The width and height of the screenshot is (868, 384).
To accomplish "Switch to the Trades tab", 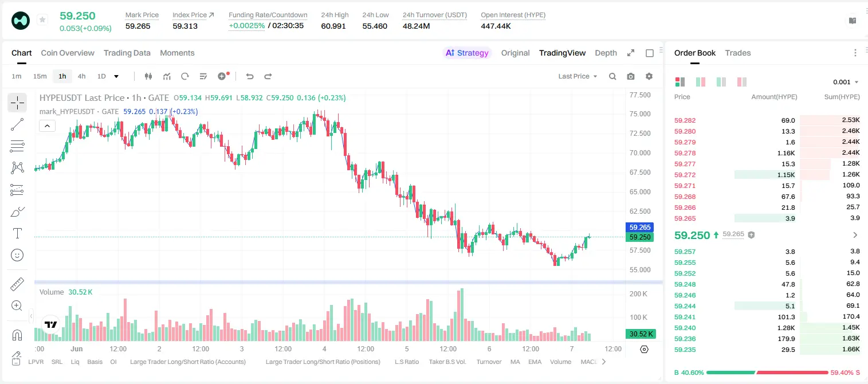I will tap(738, 53).
